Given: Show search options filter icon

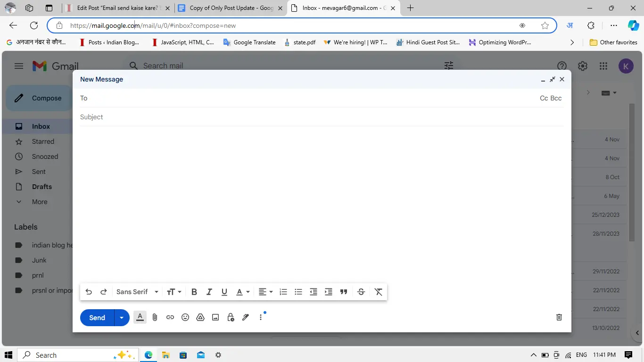Looking at the screenshot, I should click(x=449, y=66).
